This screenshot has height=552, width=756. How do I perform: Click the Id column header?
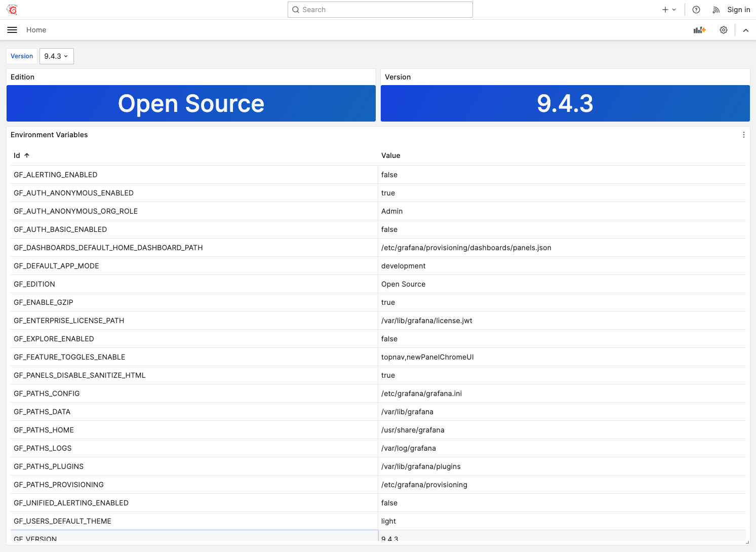[x=17, y=155]
